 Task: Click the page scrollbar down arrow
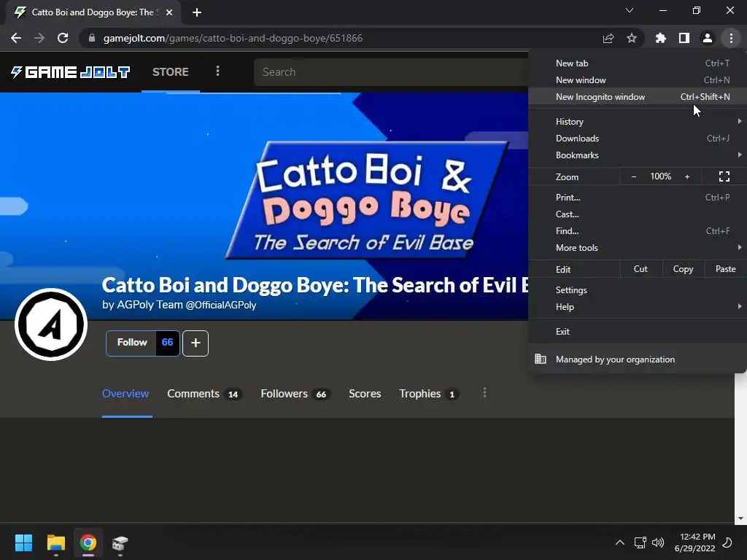pyautogui.click(x=740, y=518)
